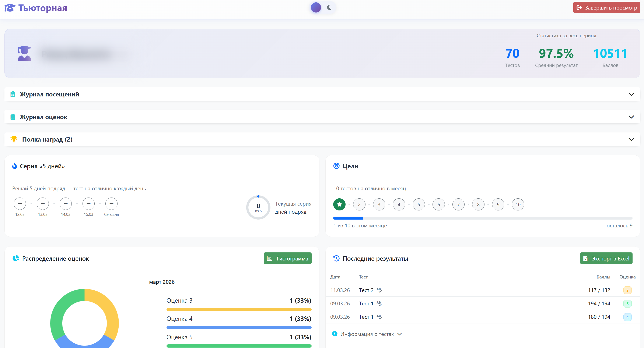Select the purple light theme circle

click(x=316, y=7)
